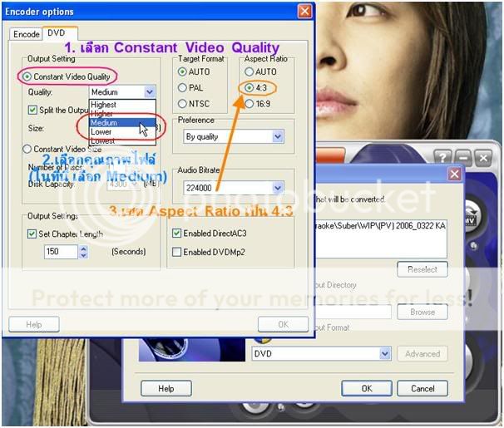Toggle Set Chapter Length checkbox
Viewport: 504px width, 428px height.
(x=32, y=234)
